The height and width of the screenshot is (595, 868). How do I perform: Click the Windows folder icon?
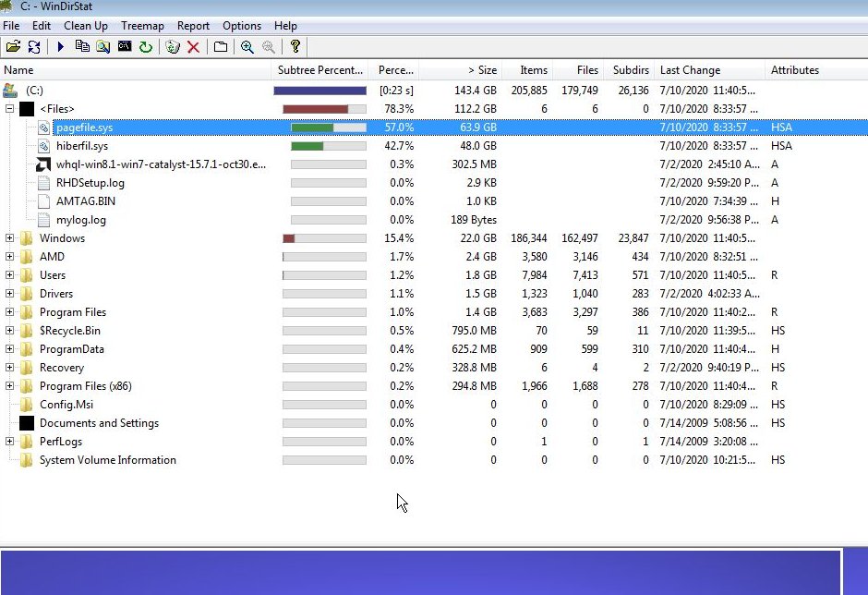coord(26,238)
